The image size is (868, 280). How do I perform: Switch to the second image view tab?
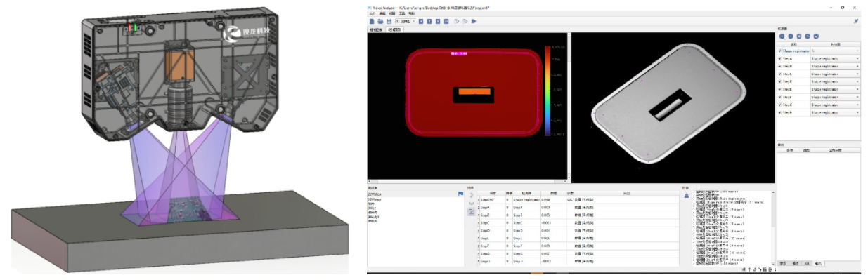click(394, 30)
